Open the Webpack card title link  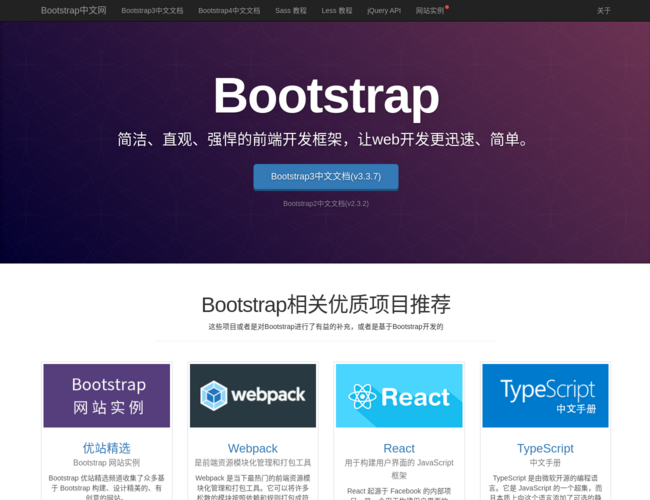coord(253,448)
